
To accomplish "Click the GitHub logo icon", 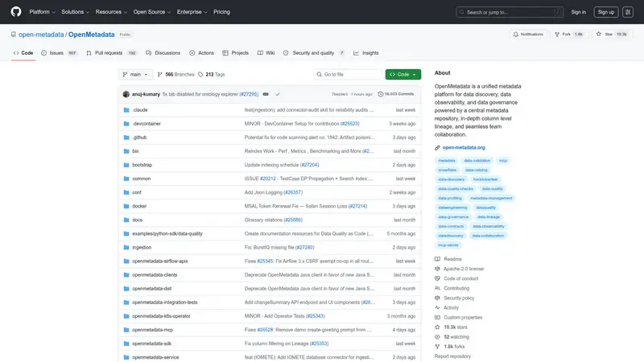I will coord(16,12).
